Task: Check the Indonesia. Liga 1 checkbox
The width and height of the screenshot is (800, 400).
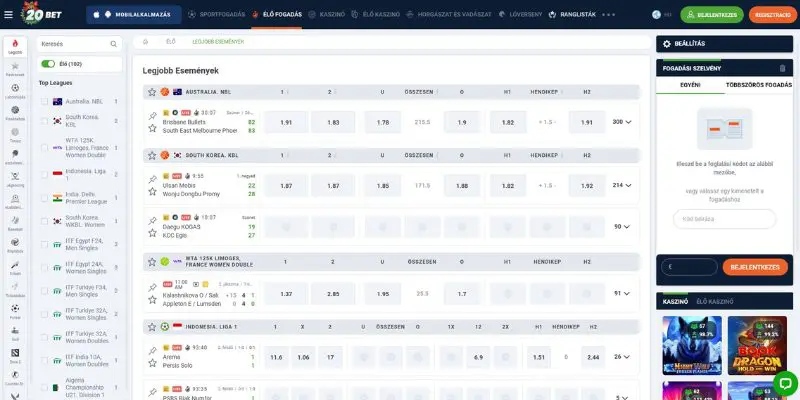Action: coord(45,174)
